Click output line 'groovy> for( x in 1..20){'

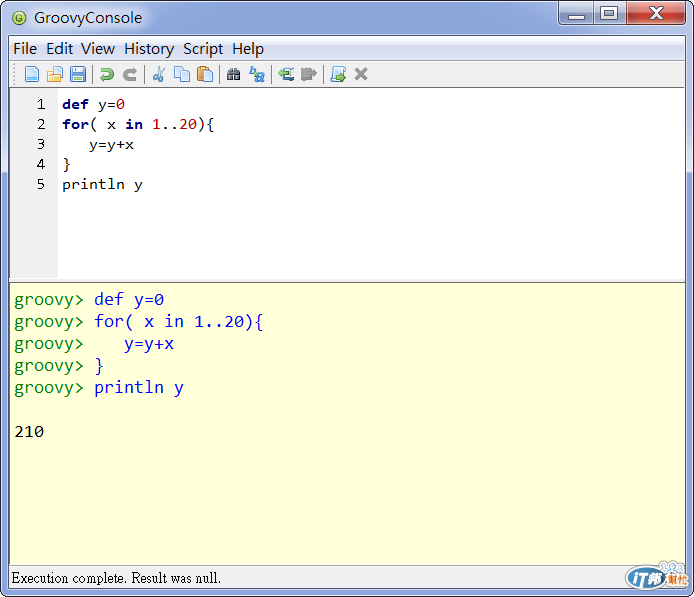(139, 322)
